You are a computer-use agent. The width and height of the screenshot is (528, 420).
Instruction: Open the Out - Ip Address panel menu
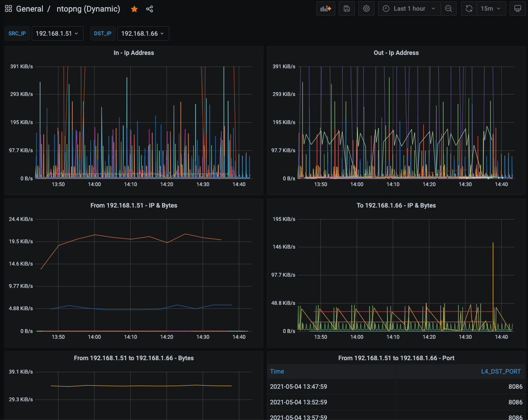[x=396, y=53]
